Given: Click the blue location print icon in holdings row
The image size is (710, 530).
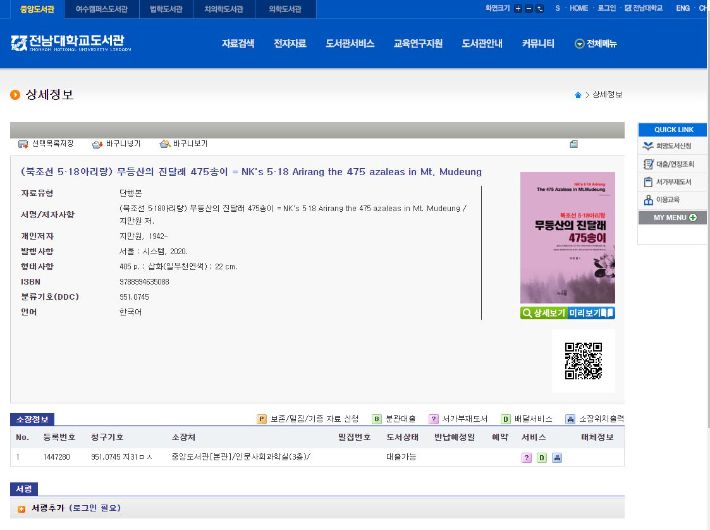Looking at the screenshot, I should (x=556, y=458).
